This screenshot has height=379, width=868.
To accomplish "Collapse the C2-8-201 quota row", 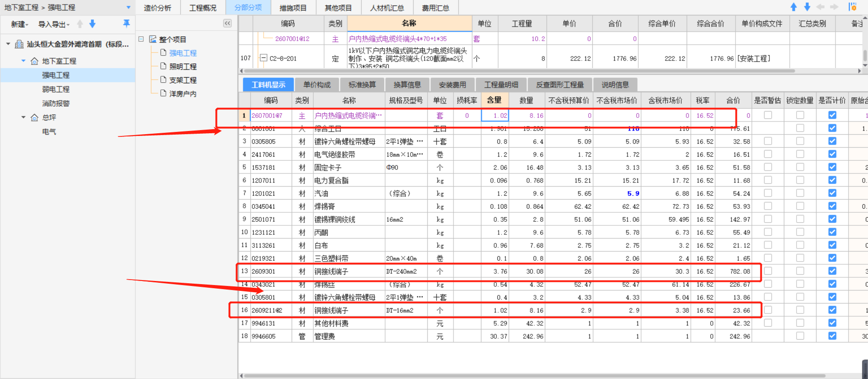I will pyautogui.click(x=264, y=58).
